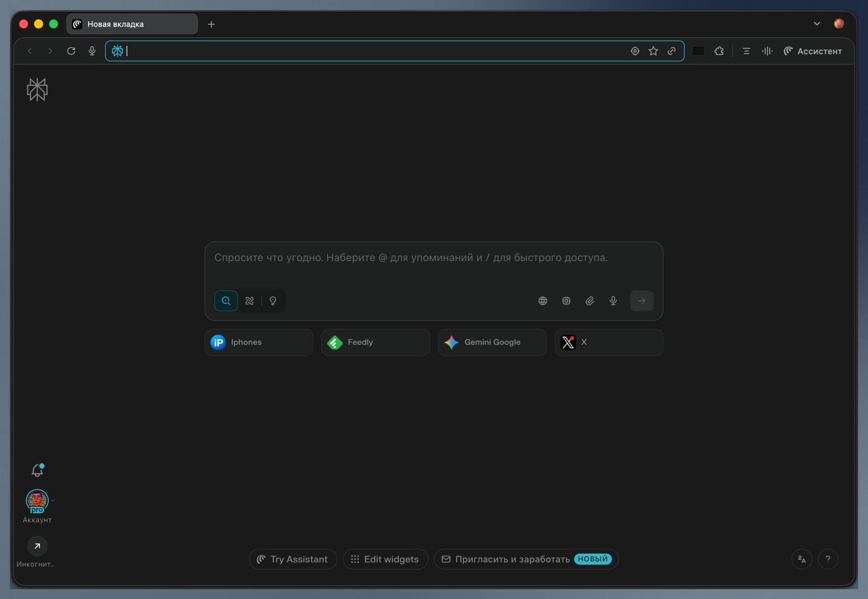The height and width of the screenshot is (599, 868).
Task: Focus the Спросите что угодно search box
Action: (434, 258)
